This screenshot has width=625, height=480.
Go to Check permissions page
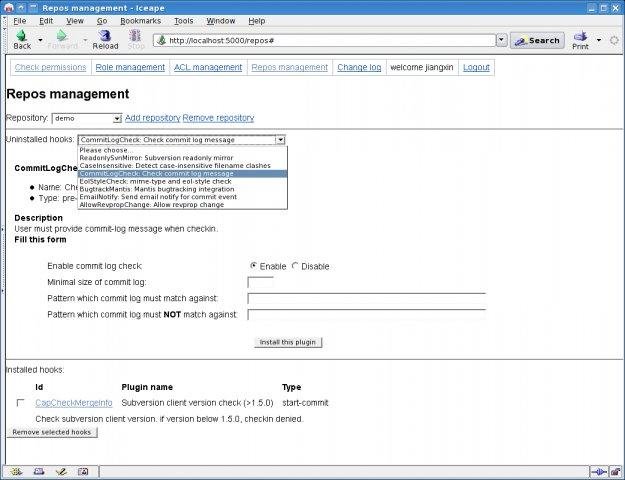tap(50, 67)
